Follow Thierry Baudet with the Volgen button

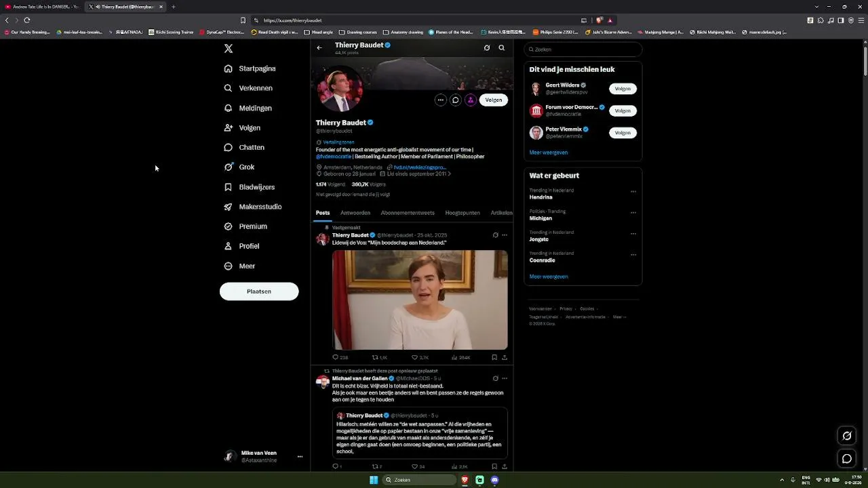[494, 100]
